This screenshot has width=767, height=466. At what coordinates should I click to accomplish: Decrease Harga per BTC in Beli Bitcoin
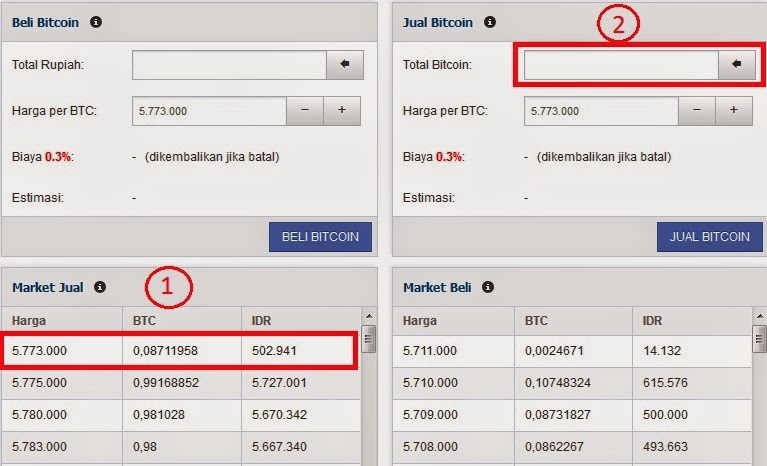point(305,111)
